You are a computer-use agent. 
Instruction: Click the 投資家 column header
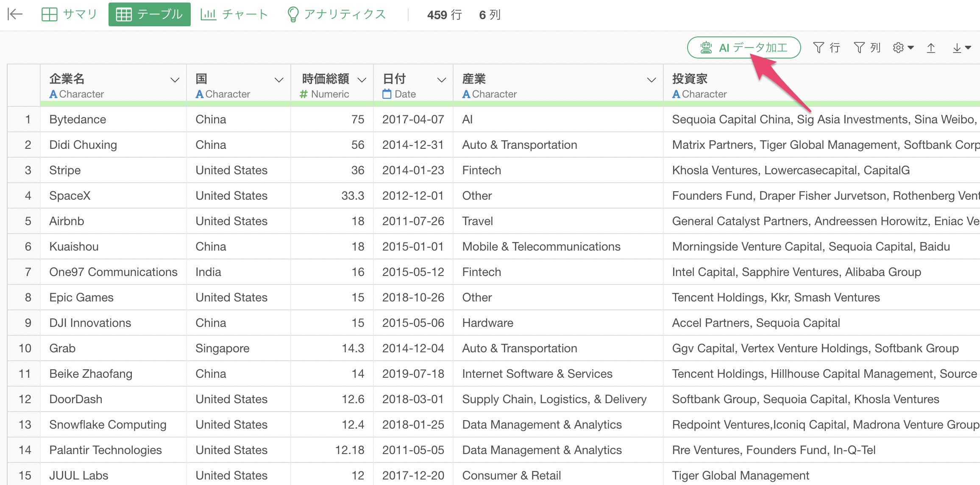pos(821,85)
